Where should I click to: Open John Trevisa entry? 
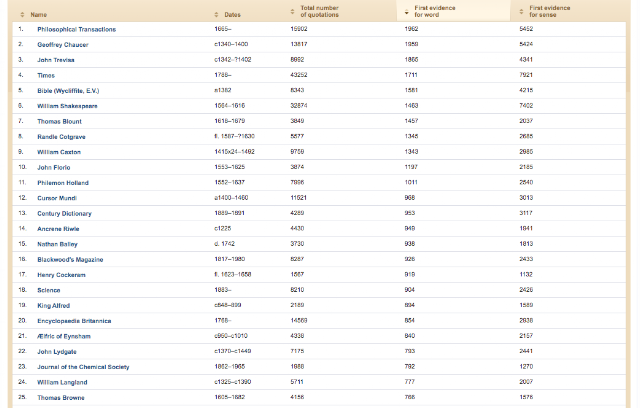coord(56,60)
